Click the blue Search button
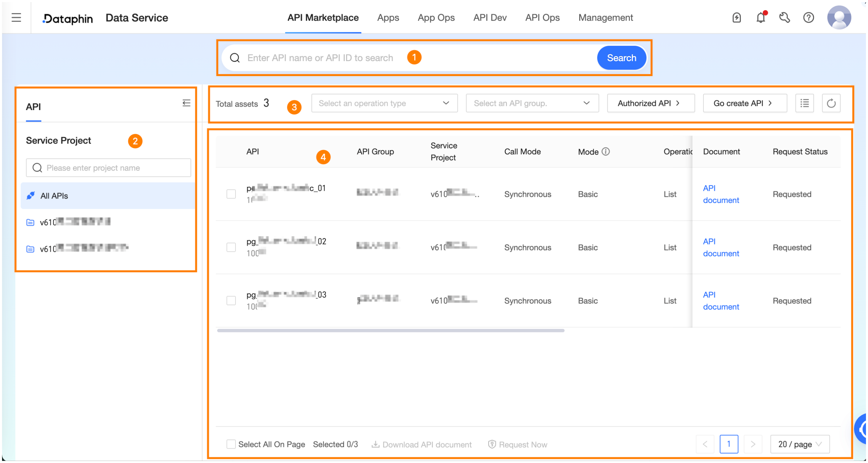 tap(622, 58)
